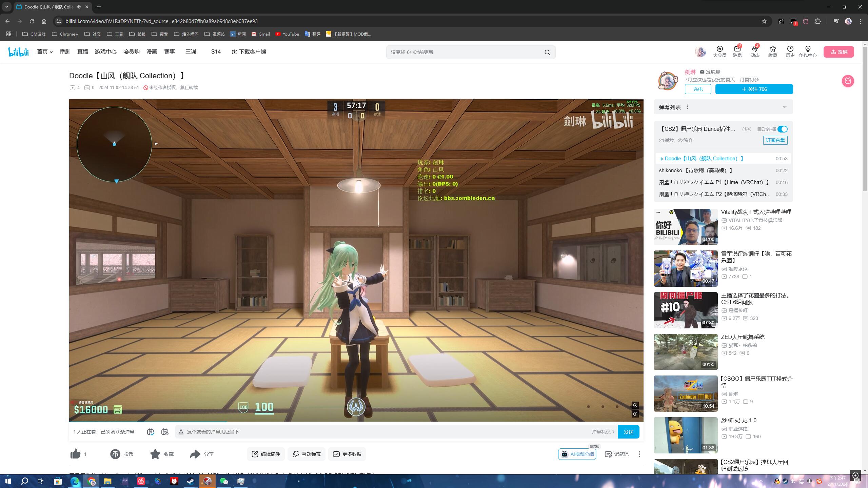The image size is (868, 488).
Task: Open tab search dropdown arrow
Action: (7, 7)
